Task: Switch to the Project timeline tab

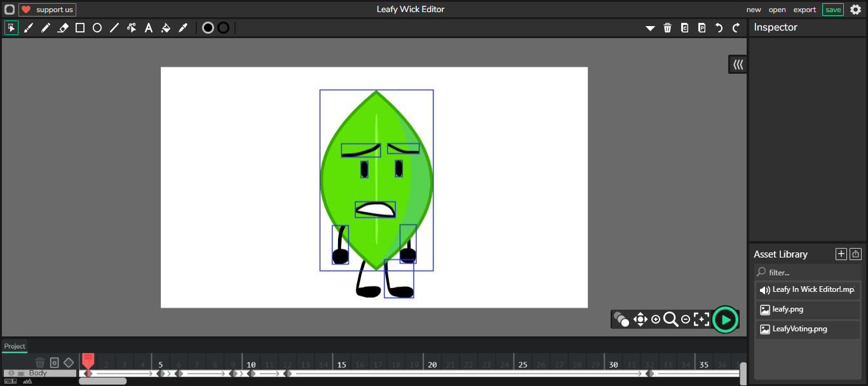Action: (15, 347)
